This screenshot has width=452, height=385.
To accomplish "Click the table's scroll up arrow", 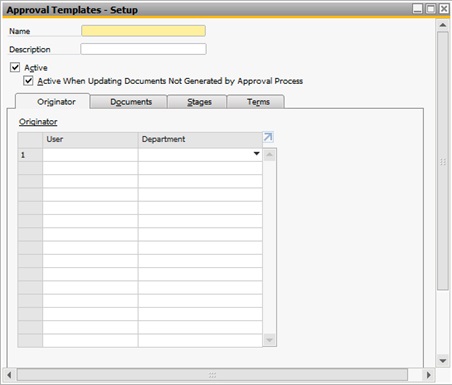I will [269, 155].
